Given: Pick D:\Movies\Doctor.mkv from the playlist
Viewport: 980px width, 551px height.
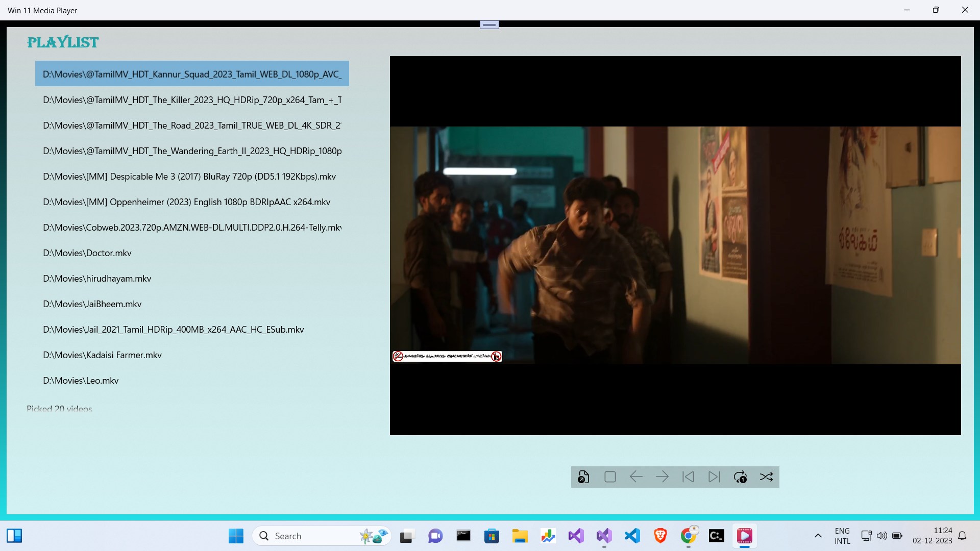Looking at the screenshot, I should point(192,253).
